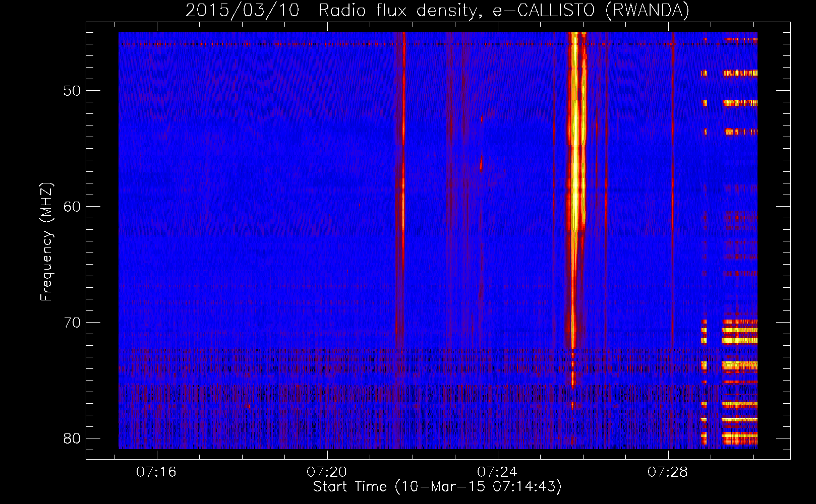
Task: Click the 60 frequency tick label
Action: (72, 207)
